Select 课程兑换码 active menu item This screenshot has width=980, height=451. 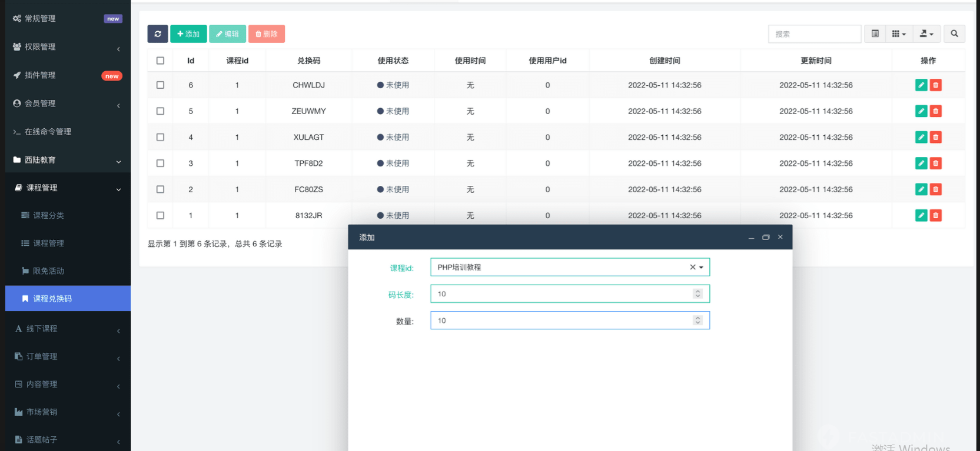(68, 299)
